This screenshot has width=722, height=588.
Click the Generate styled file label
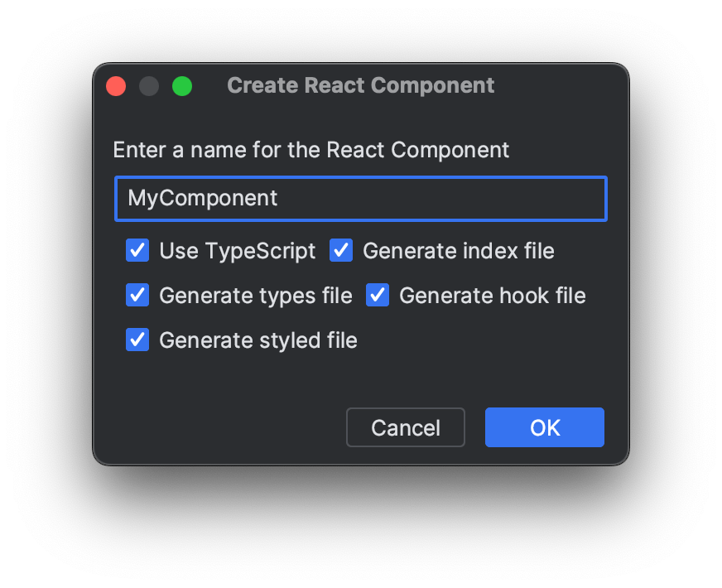pos(258,340)
